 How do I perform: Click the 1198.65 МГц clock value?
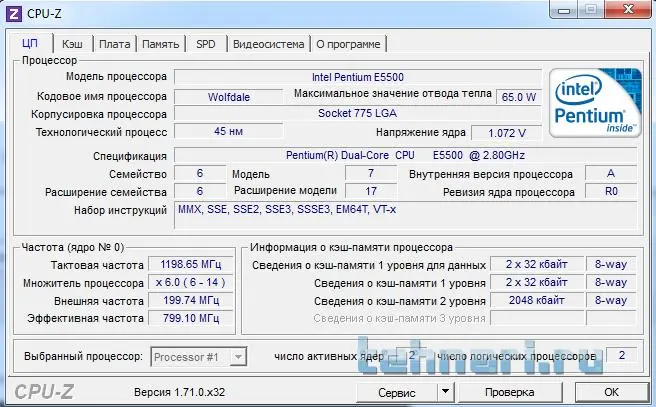coord(191,264)
